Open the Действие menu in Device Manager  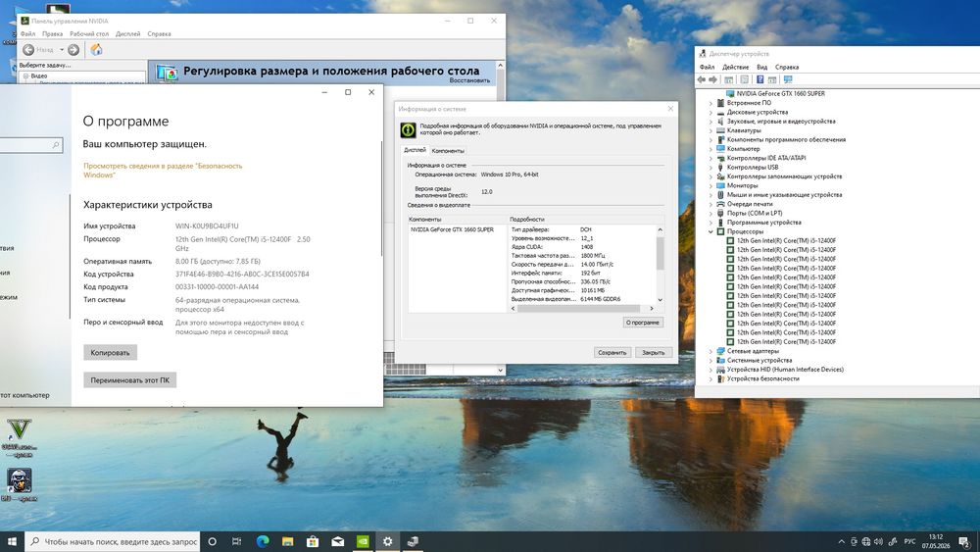pyautogui.click(x=736, y=67)
